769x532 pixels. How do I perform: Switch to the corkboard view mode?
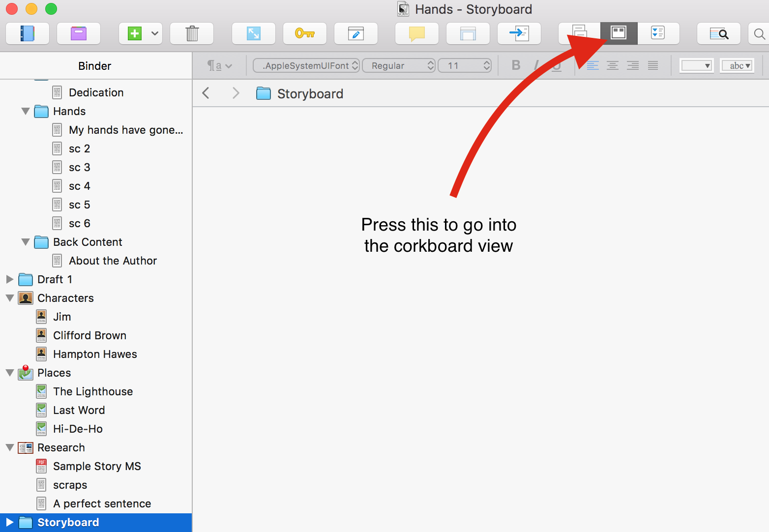coord(618,33)
